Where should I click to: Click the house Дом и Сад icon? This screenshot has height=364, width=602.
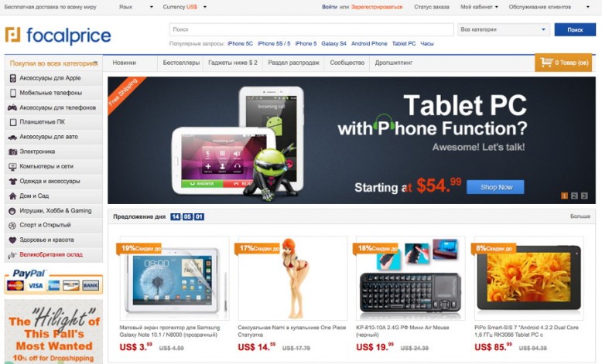pos(12,196)
